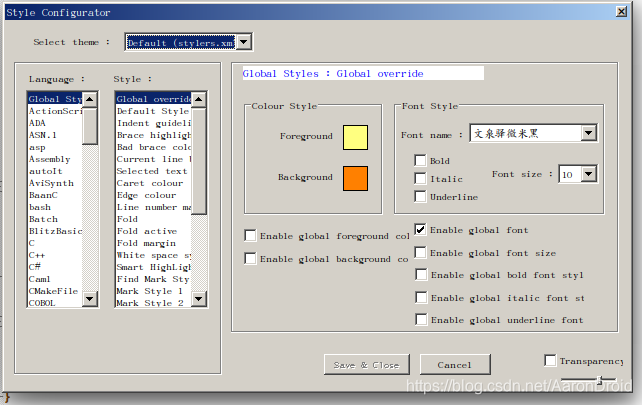Select Edge colour style
The height and width of the screenshot is (405, 642).
[154, 195]
